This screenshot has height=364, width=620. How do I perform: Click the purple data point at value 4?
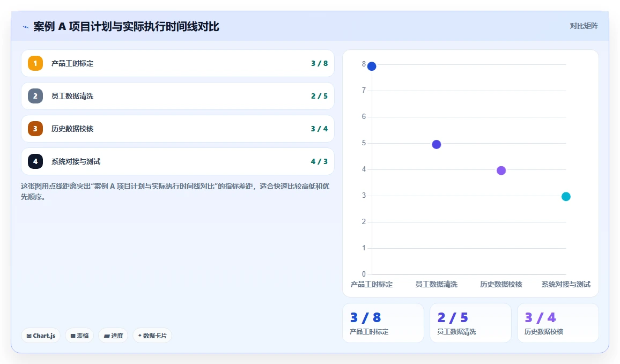[501, 170]
